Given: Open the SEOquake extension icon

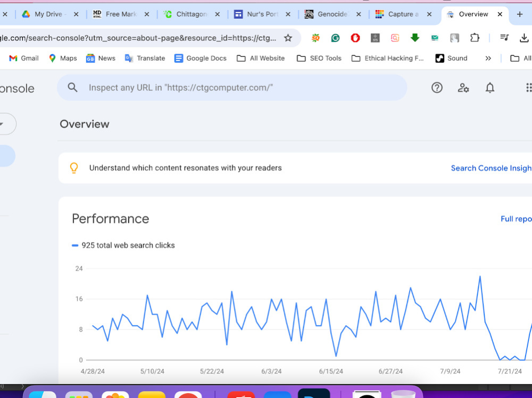Looking at the screenshot, I should pos(315,38).
